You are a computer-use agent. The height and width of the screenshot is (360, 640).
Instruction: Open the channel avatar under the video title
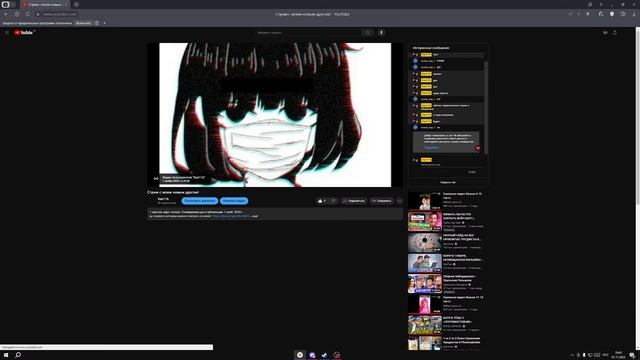(x=152, y=201)
